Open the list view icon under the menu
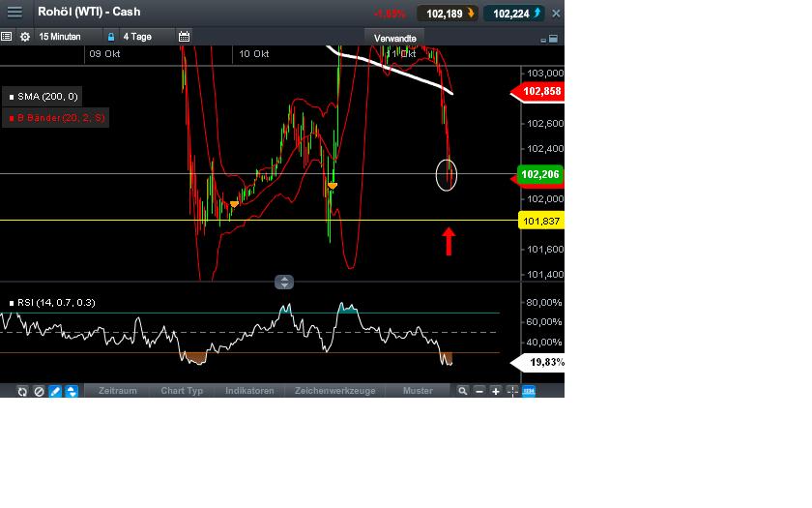The width and height of the screenshot is (812, 508). click(x=6, y=37)
